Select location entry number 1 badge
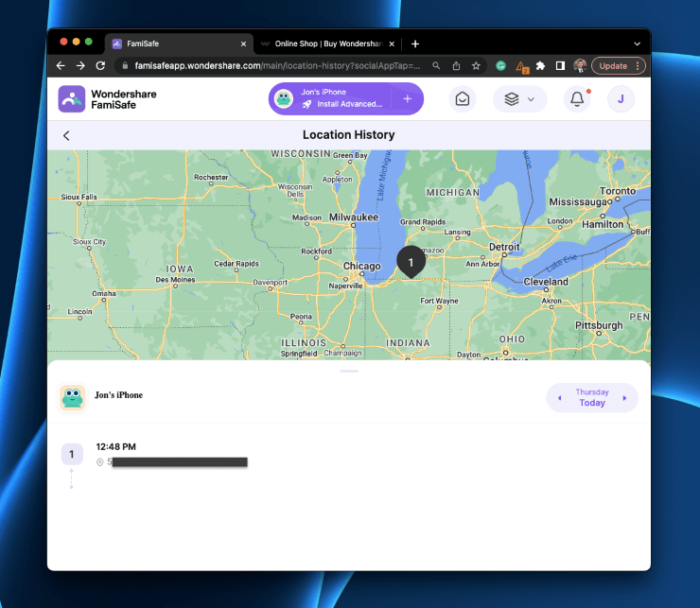Viewport: 700px width, 608px height. click(x=72, y=454)
